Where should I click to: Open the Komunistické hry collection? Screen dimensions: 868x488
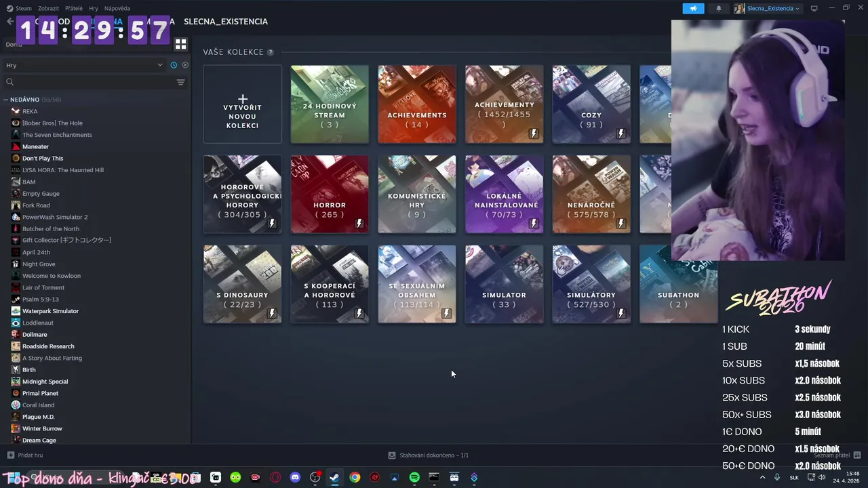click(x=417, y=195)
